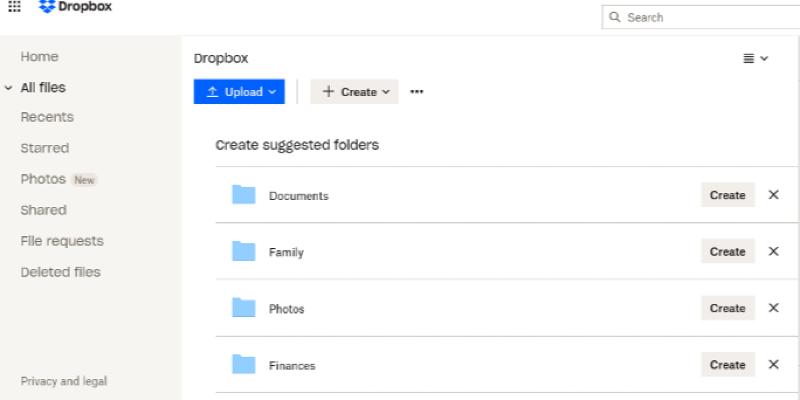This screenshot has height=400, width=800.
Task: Open Starred files in sidebar
Action: pyautogui.click(x=45, y=148)
